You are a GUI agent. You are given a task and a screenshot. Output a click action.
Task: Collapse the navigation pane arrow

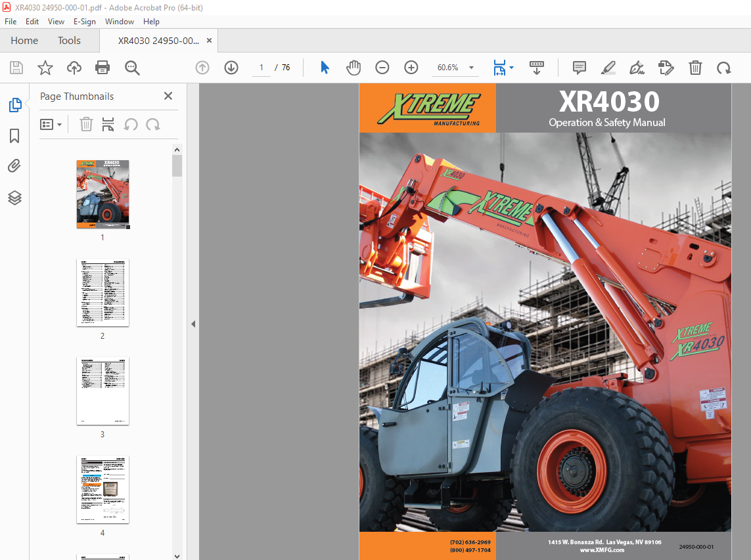[x=193, y=324]
